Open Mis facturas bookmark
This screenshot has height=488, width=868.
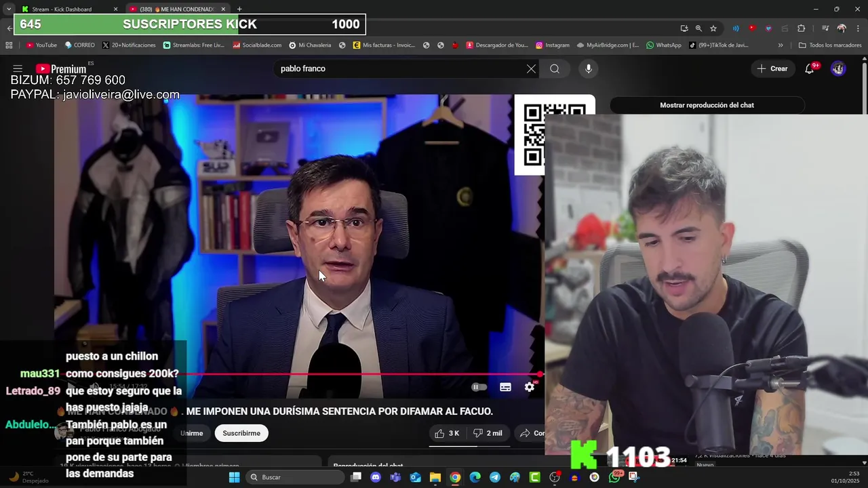coord(384,45)
